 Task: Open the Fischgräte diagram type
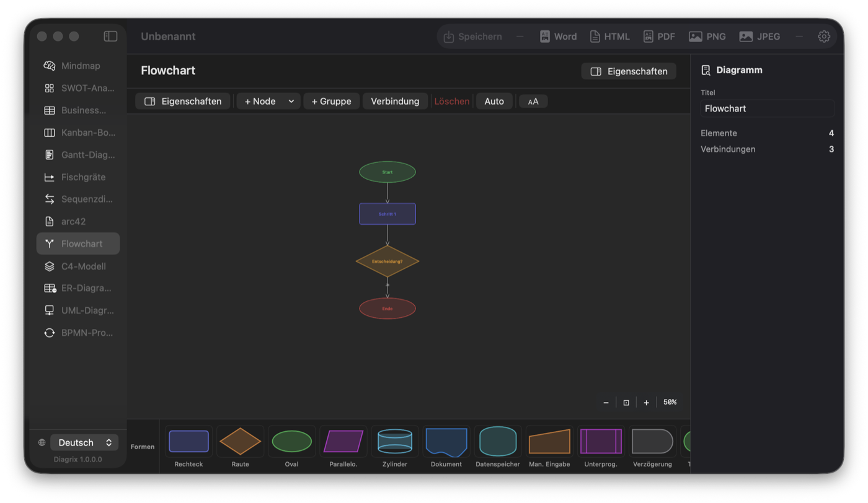coord(78,177)
